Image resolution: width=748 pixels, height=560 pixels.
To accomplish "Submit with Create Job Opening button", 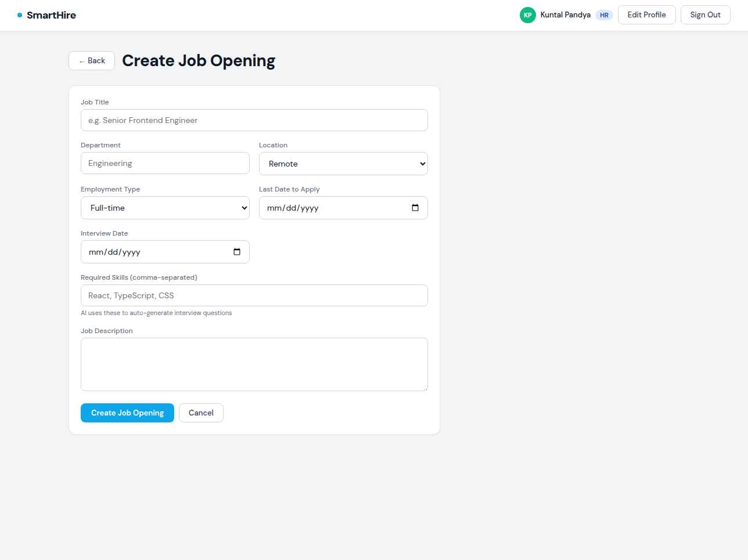I will point(127,413).
